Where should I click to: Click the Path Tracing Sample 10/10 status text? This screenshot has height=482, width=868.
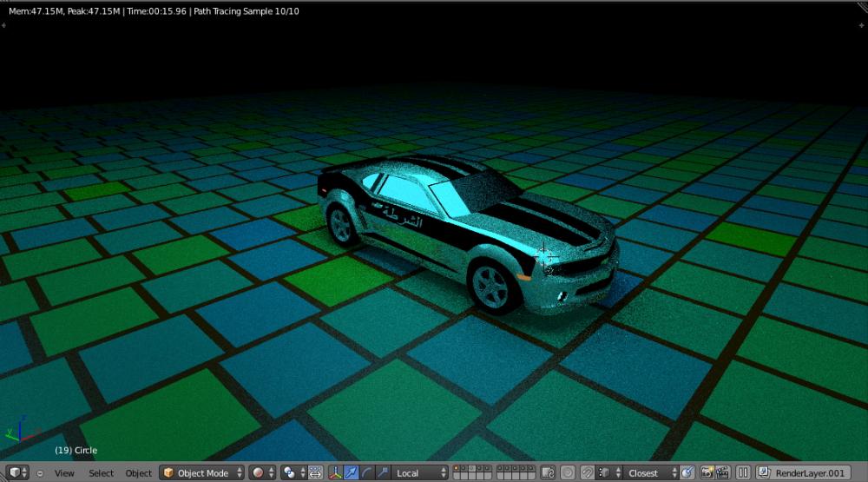click(247, 11)
